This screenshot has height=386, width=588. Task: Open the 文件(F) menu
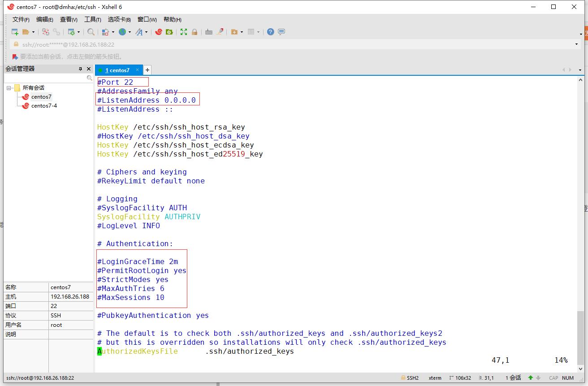(21, 19)
